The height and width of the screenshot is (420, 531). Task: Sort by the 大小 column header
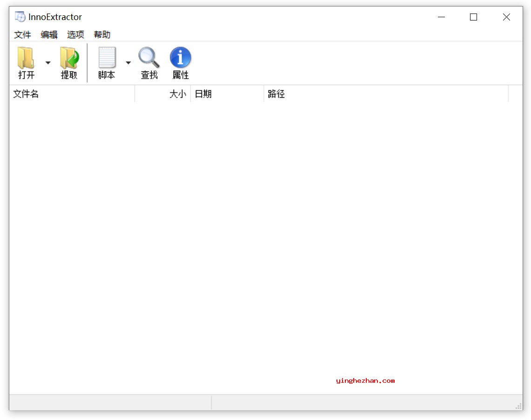point(177,94)
